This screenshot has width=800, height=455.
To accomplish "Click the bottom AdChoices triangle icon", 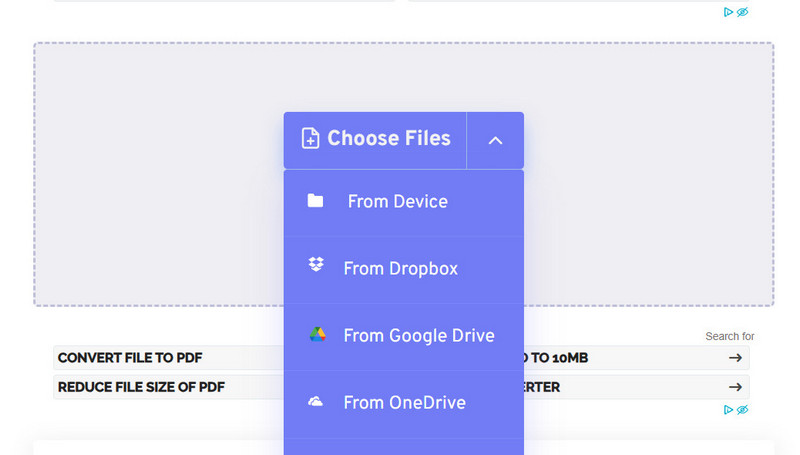I will point(728,410).
